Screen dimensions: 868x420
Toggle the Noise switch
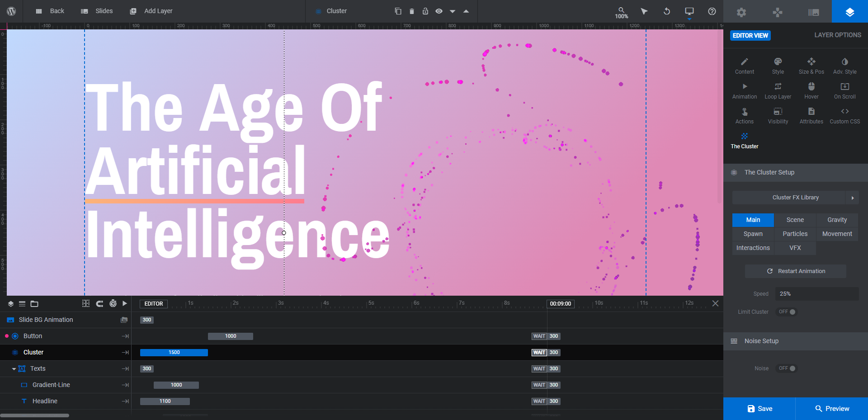(x=787, y=368)
